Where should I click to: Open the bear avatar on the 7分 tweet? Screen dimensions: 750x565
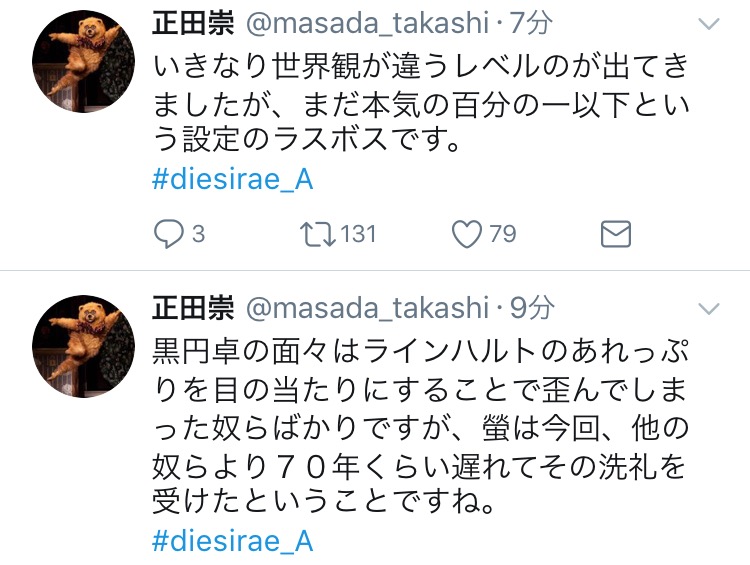point(83,63)
